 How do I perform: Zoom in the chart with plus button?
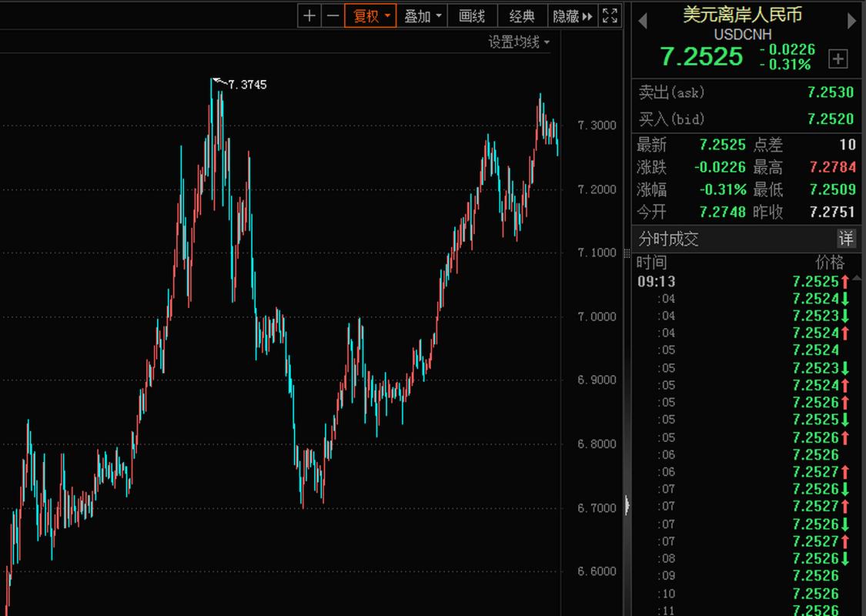[x=309, y=15]
